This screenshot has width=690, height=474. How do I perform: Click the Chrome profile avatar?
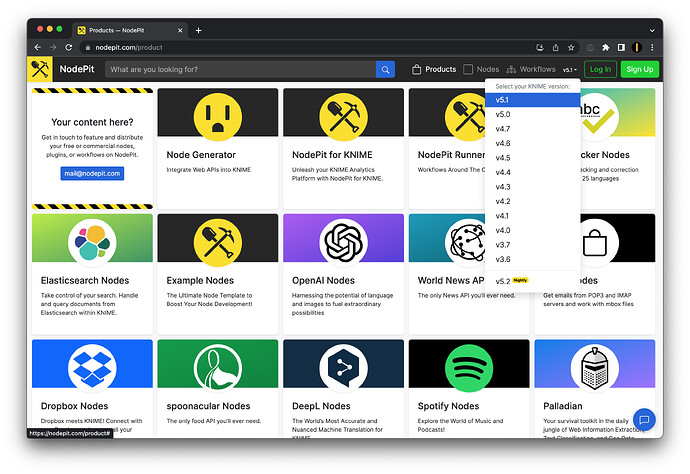click(636, 48)
